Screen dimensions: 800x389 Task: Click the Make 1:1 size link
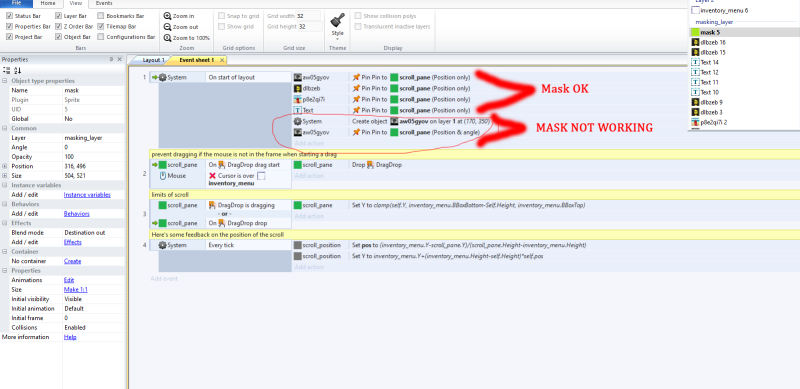coord(76,289)
